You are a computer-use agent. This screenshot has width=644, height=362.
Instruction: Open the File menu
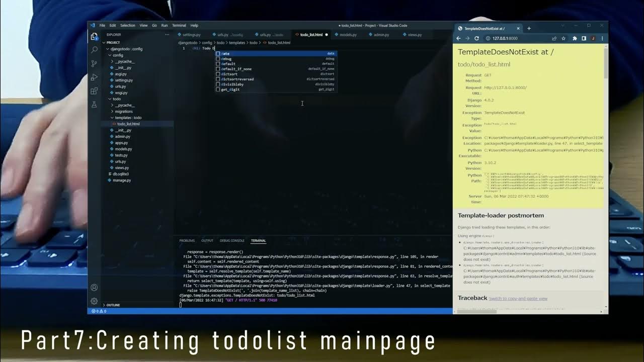102,26
